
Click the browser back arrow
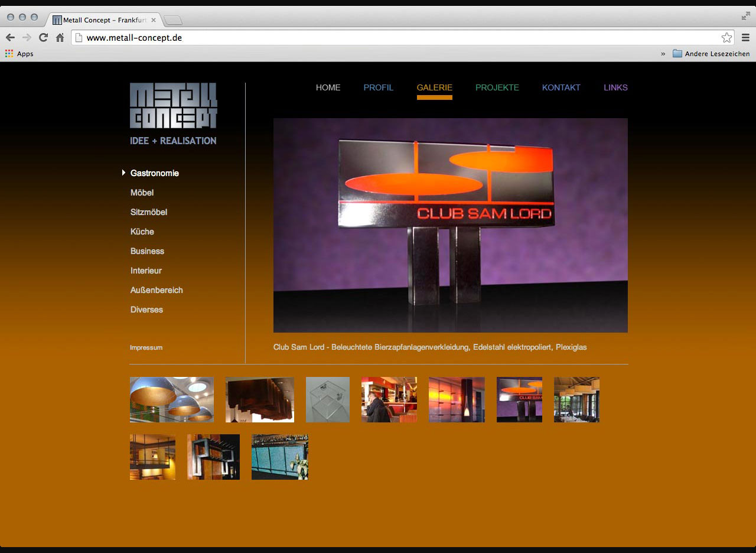coord(10,37)
